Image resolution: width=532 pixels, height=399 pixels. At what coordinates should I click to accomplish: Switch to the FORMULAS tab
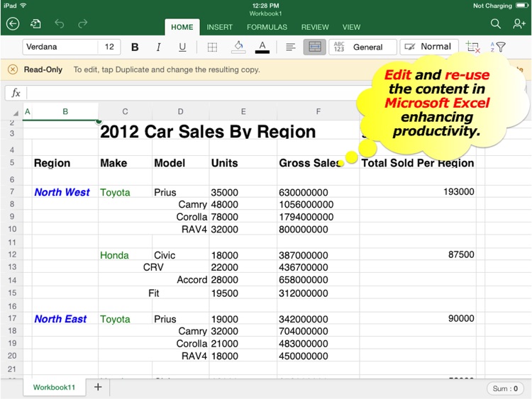(x=267, y=27)
